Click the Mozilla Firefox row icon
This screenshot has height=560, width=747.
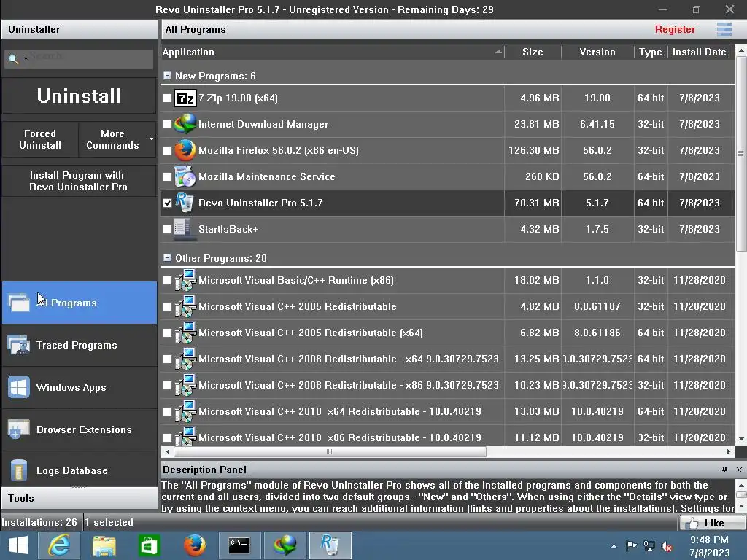185,150
